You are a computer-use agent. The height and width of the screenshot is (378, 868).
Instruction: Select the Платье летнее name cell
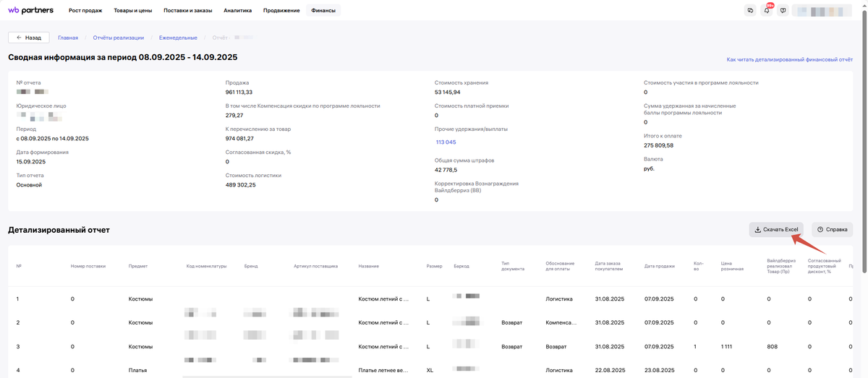[383, 371]
